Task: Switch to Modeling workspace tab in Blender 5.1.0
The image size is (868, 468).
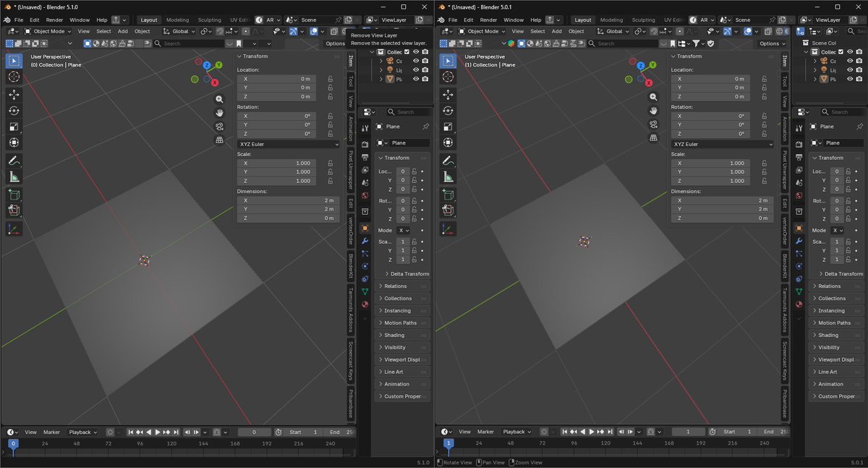Action: tap(177, 20)
